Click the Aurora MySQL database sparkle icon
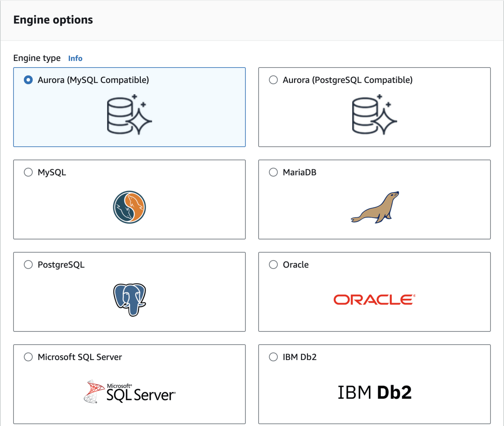Viewport: 504px width, 426px height. pos(129,115)
